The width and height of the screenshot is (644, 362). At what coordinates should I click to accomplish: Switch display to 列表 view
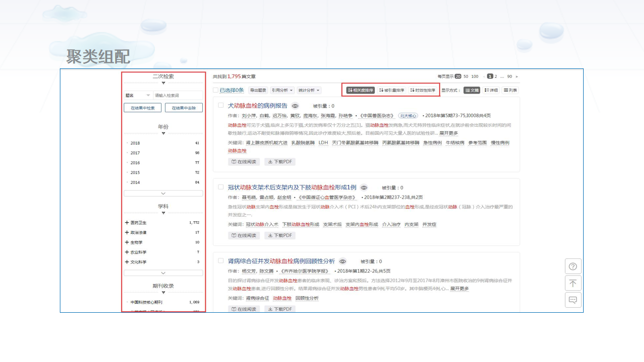coord(510,90)
